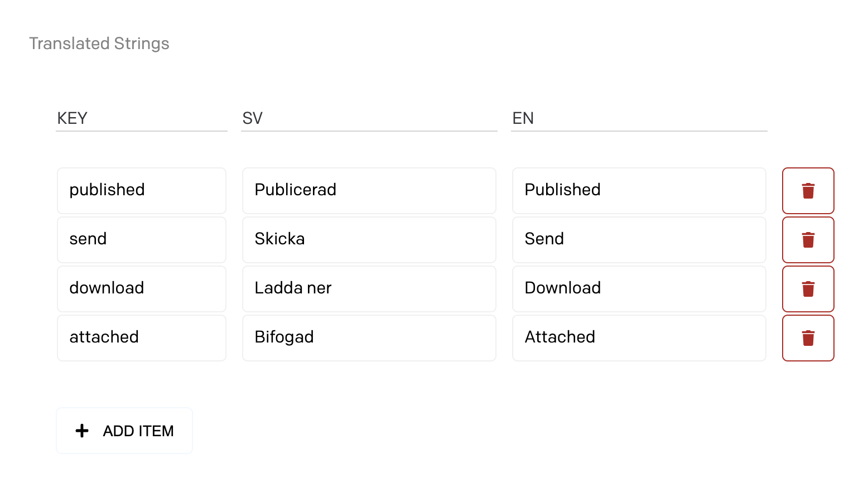Edit the English field 'Attached'
The width and height of the screenshot is (868, 492).
coord(639,338)
